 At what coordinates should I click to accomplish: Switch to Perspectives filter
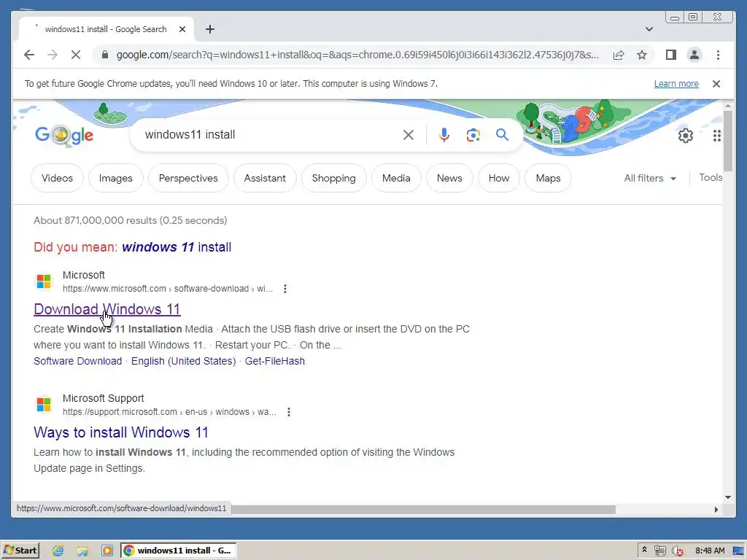pos(188,178)
